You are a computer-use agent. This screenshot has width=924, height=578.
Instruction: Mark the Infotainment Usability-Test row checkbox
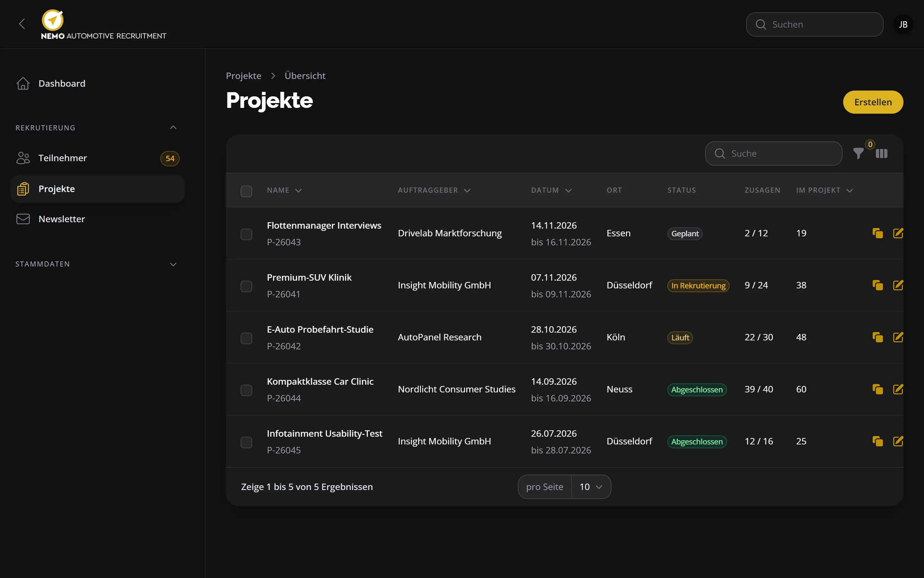(x=246, y=442)
